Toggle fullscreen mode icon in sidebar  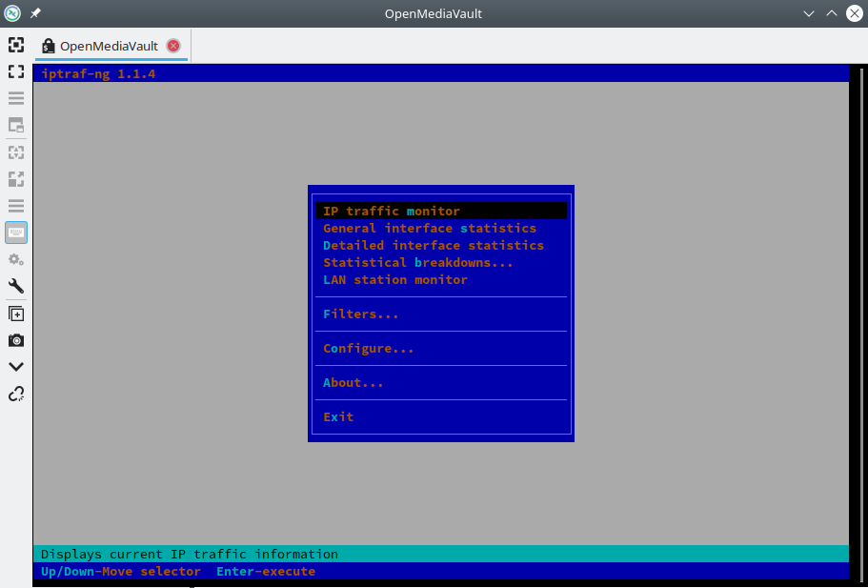click(16, 71)
